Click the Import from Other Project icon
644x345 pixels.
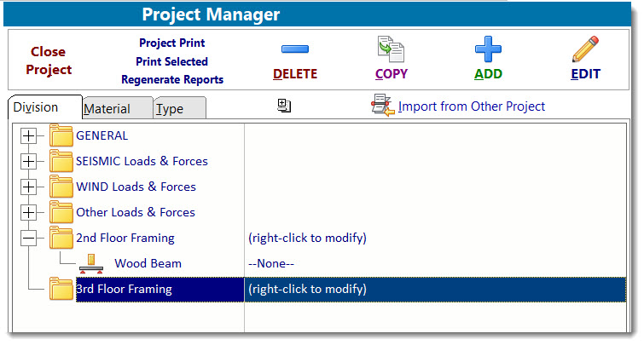tap(381, 106)
